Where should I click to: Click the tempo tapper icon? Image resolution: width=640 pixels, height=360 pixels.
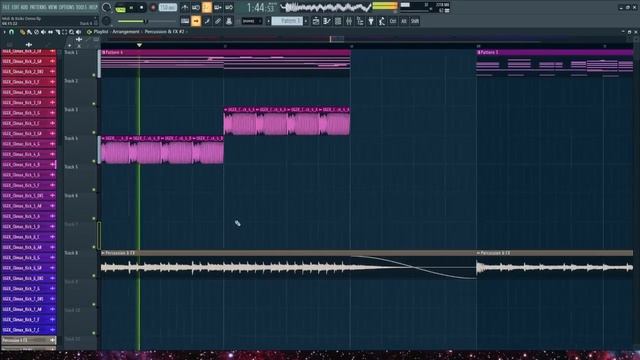tap(382, 21)
